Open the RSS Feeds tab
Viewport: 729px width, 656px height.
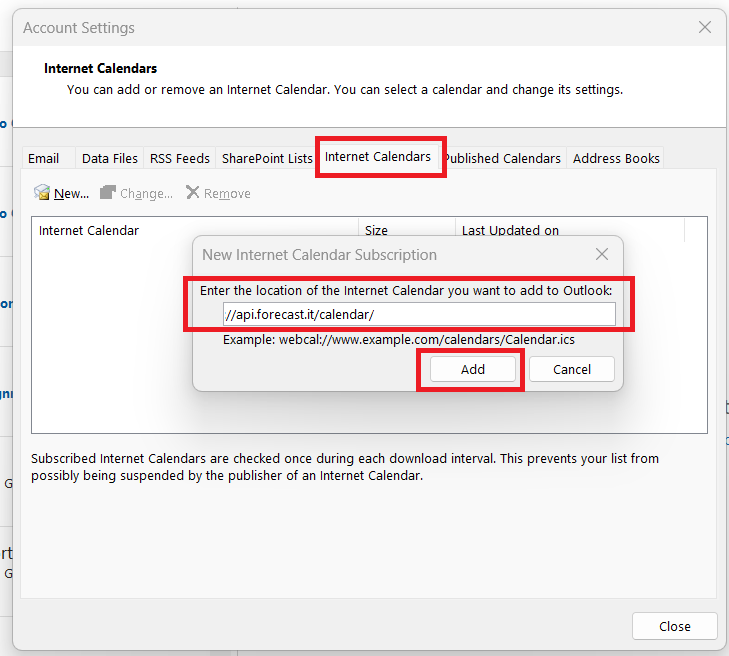click(x=179, y=159)
